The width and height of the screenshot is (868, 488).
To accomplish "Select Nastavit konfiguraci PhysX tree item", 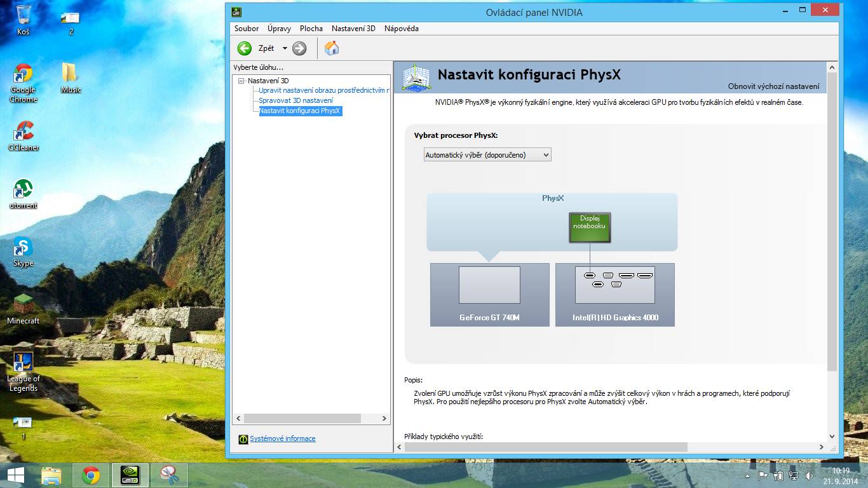I will point(301,111).
